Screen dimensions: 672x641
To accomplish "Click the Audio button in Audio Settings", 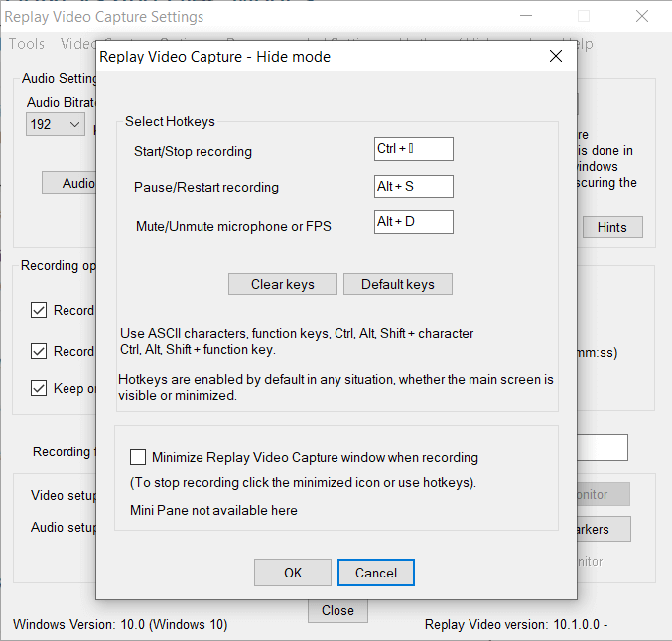I will pyautogui.click(x=69, y=183).
